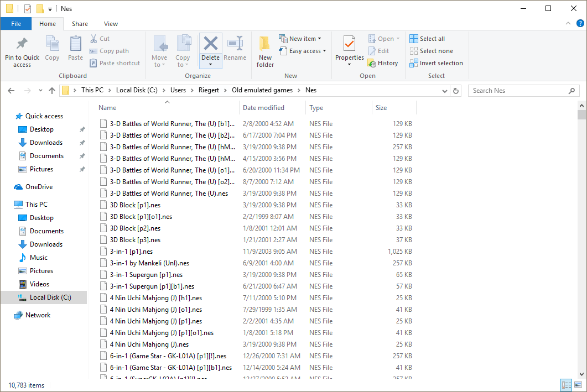Switch to details view icon in status bar
The image size is (587, 392).
click(x=566, y=384)
